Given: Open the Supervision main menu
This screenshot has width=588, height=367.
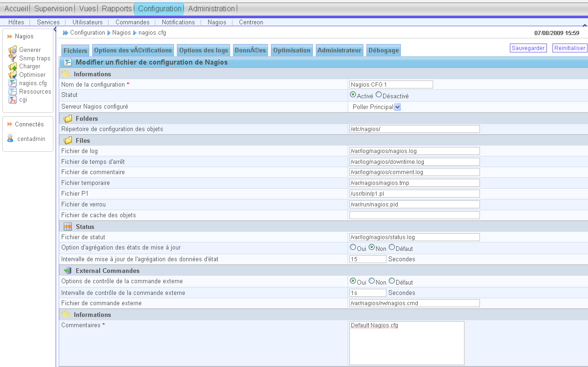Looking at the screenshot, I should click(x=53, y=8).
